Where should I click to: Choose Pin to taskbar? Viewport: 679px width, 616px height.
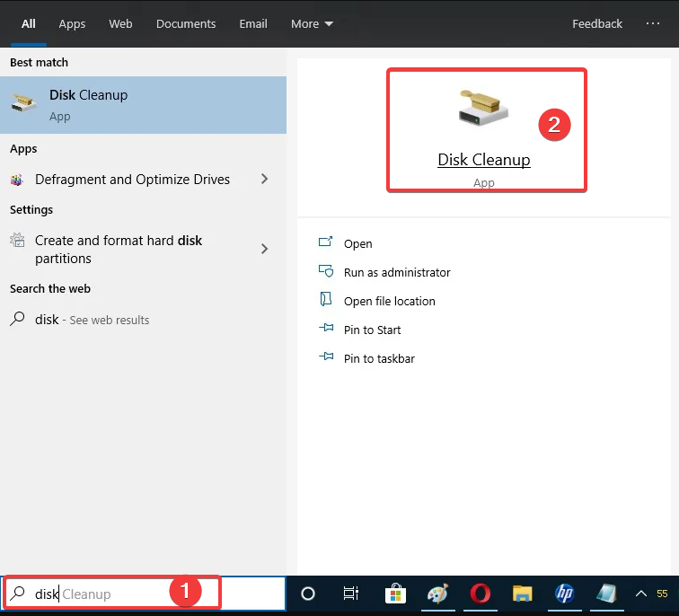379,358
